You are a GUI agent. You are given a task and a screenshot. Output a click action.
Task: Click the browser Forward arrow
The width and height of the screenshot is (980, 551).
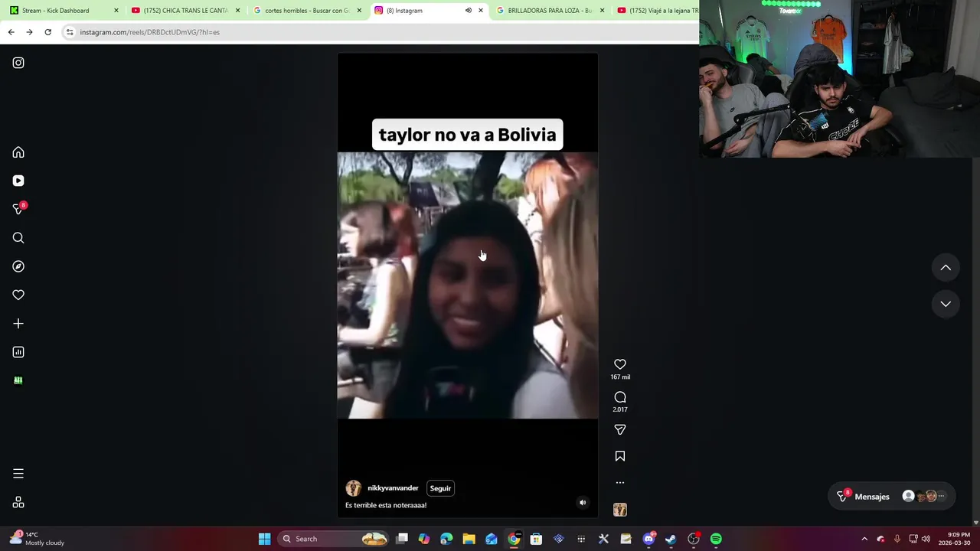(29, 32)
